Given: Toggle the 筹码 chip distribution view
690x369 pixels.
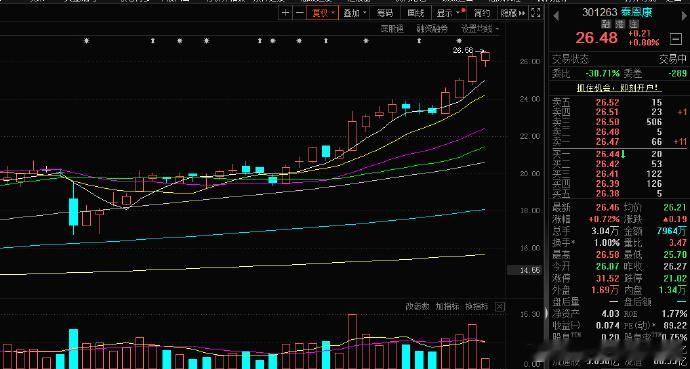Looking at the screenshot, I should pyautogui.click(x=385, y=13).
